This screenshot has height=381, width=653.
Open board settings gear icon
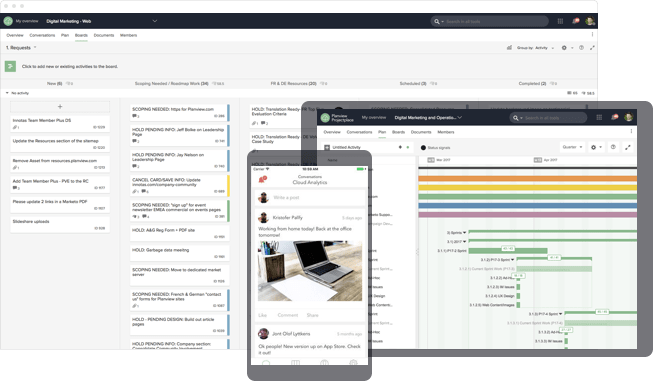[564, 48]
